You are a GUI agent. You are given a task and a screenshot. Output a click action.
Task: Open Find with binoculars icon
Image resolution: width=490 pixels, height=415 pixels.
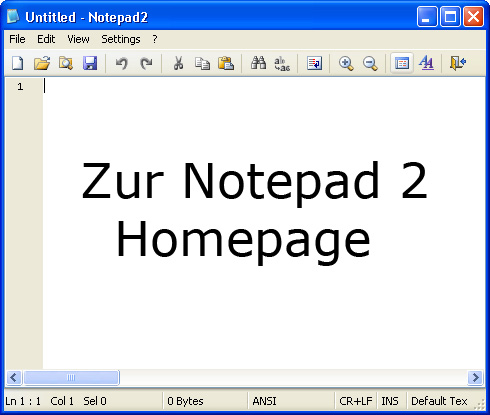(258, 63)
